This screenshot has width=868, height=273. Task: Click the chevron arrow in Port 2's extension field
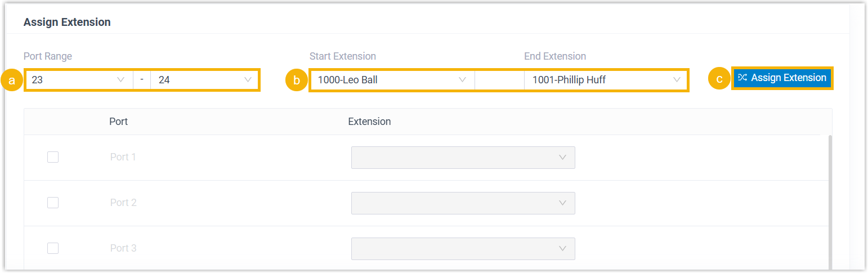[x=562, y=203]
